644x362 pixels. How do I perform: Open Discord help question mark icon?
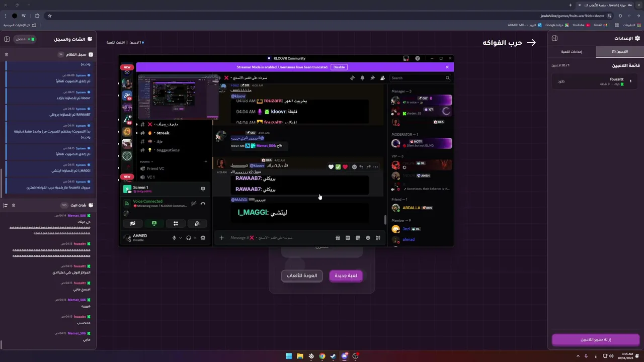(x=417, y=58)
